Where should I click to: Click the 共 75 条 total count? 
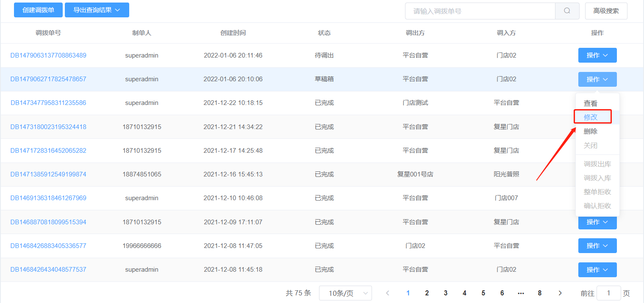pos(298,293)
